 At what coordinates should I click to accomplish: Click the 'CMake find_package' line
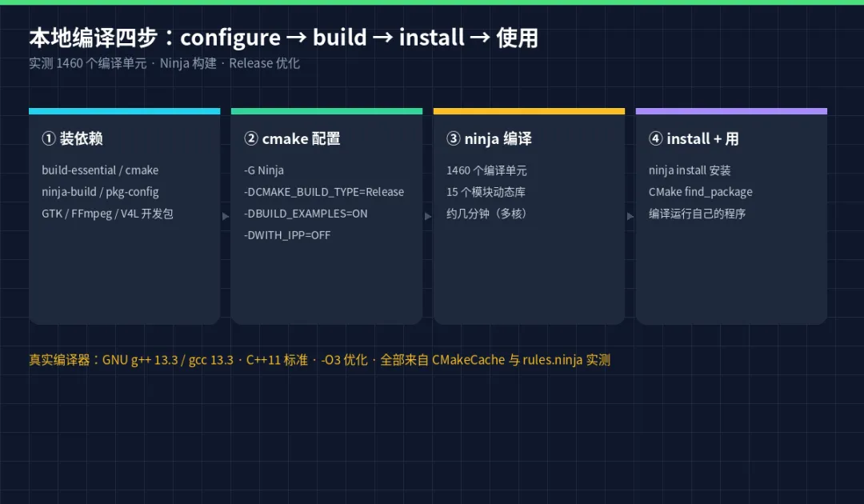coord(700,192)
